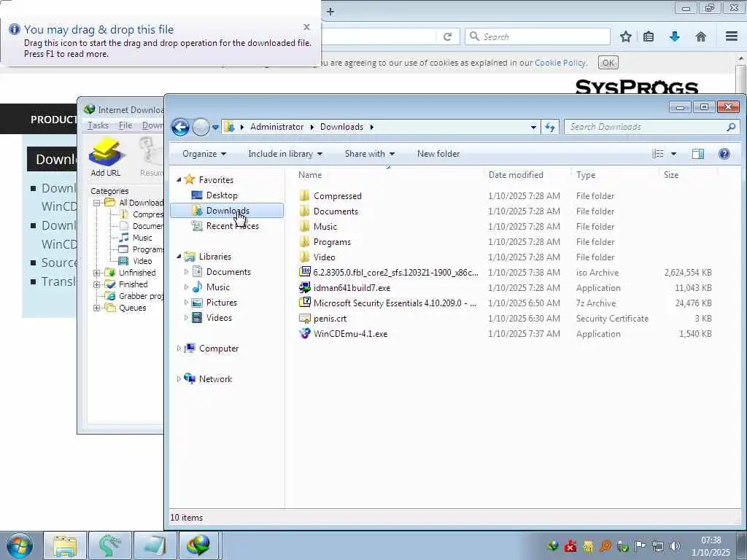Click the Action Center flag tray icon
This screenshot has height=560, width=747.
(x=640, y=546)
